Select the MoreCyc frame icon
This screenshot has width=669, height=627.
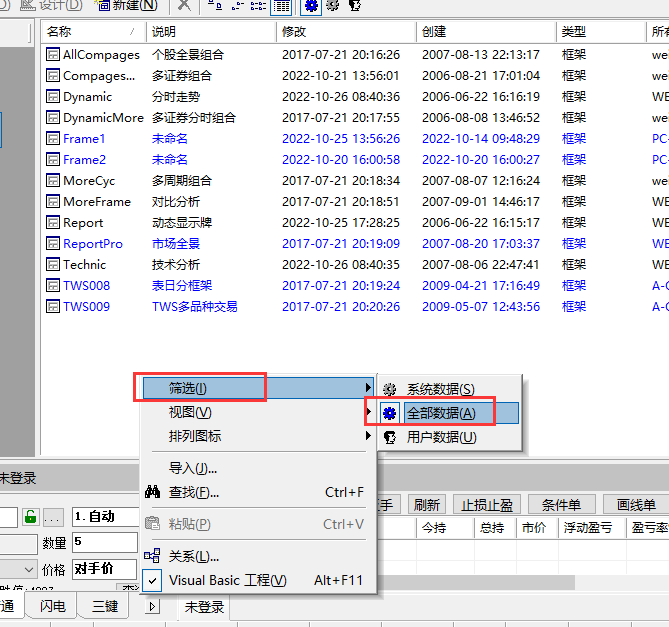coord(52,180)
